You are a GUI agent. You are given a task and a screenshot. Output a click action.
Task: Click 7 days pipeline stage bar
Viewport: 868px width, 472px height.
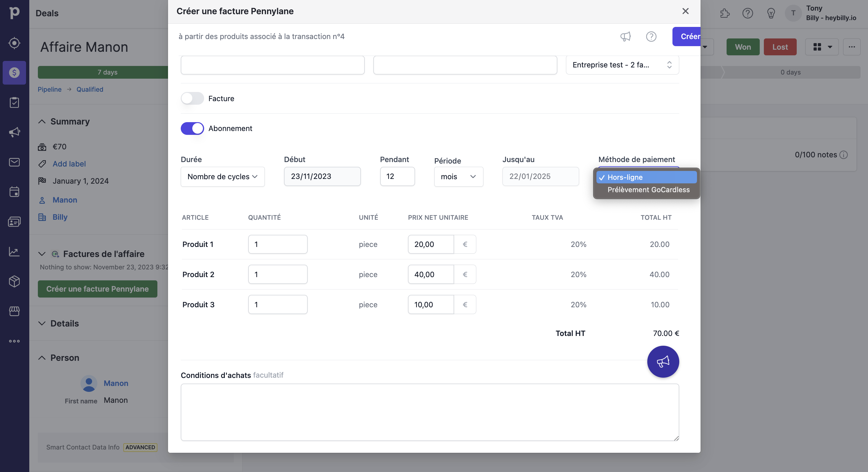(x=103, y=72)
